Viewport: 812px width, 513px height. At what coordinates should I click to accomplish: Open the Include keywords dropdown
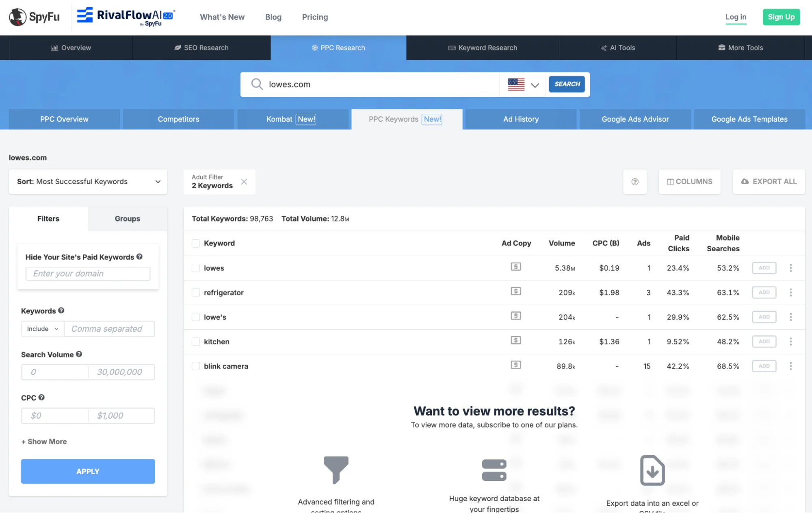43,329
